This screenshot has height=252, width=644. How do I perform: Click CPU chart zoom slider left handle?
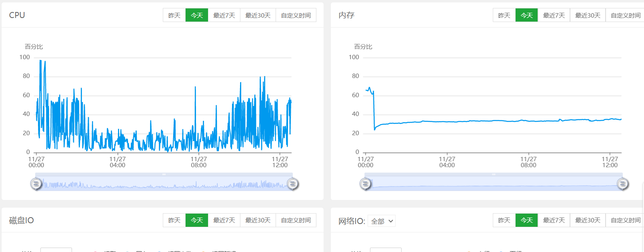tap(36, 184)
